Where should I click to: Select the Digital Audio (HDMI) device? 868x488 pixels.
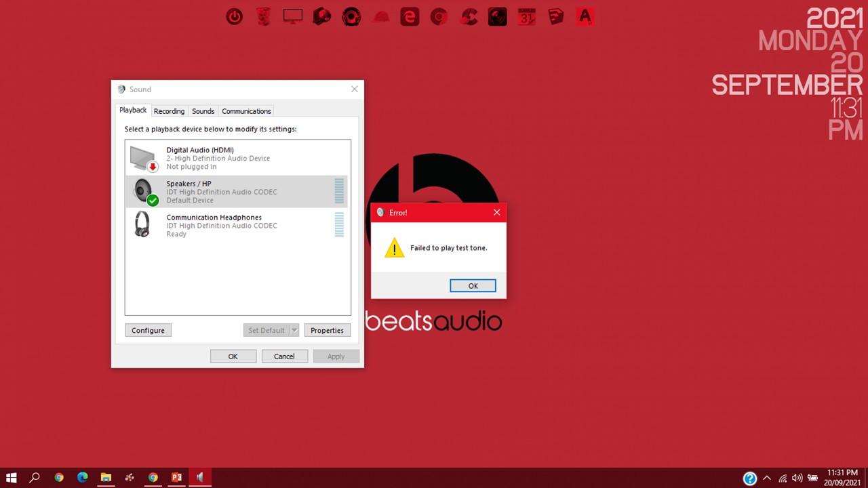[237, 158]
